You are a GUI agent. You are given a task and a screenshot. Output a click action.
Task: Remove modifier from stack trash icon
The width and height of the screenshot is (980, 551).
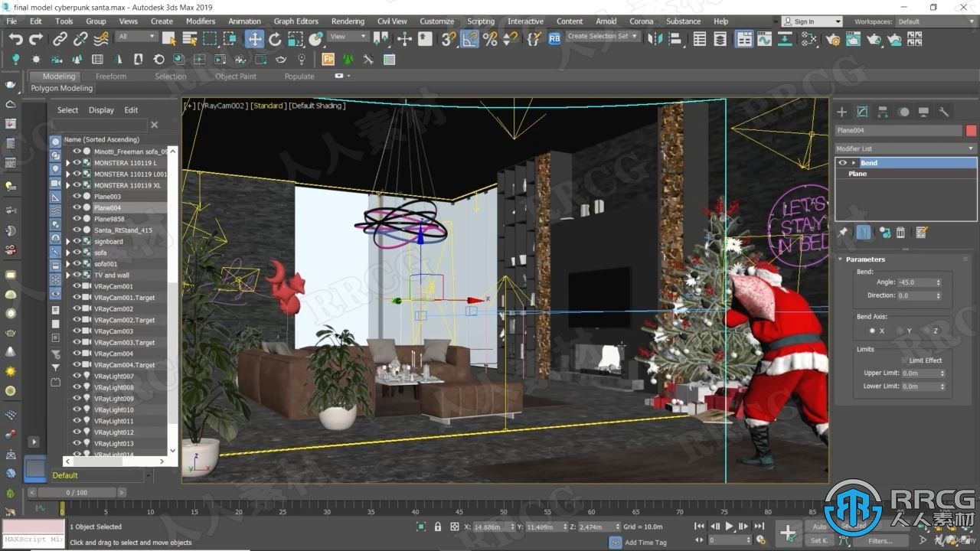(x=901, y=233)
